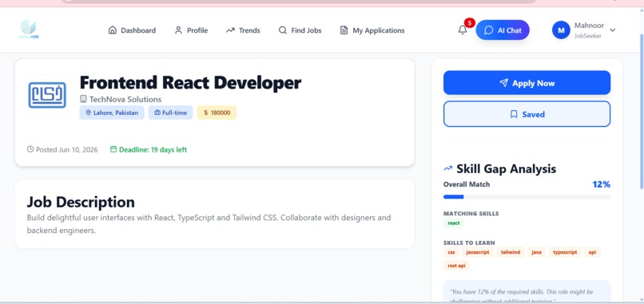Click the Overall Match label

click(467, 184)
